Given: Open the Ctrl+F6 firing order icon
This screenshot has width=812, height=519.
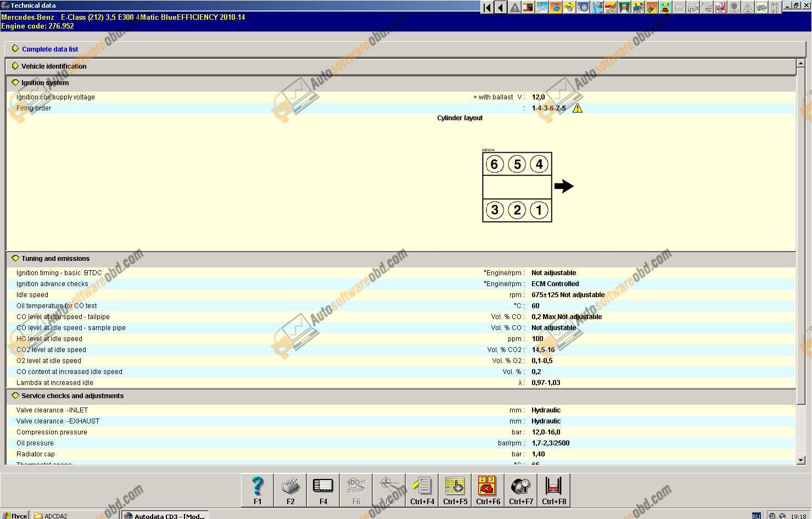Looking at the screenshot, I should coord(488,490).
